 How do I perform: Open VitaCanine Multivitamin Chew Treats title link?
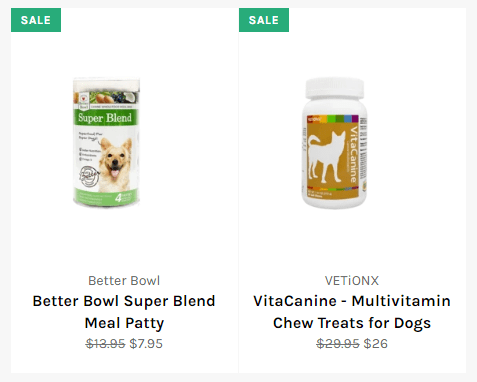pos(352,312)
